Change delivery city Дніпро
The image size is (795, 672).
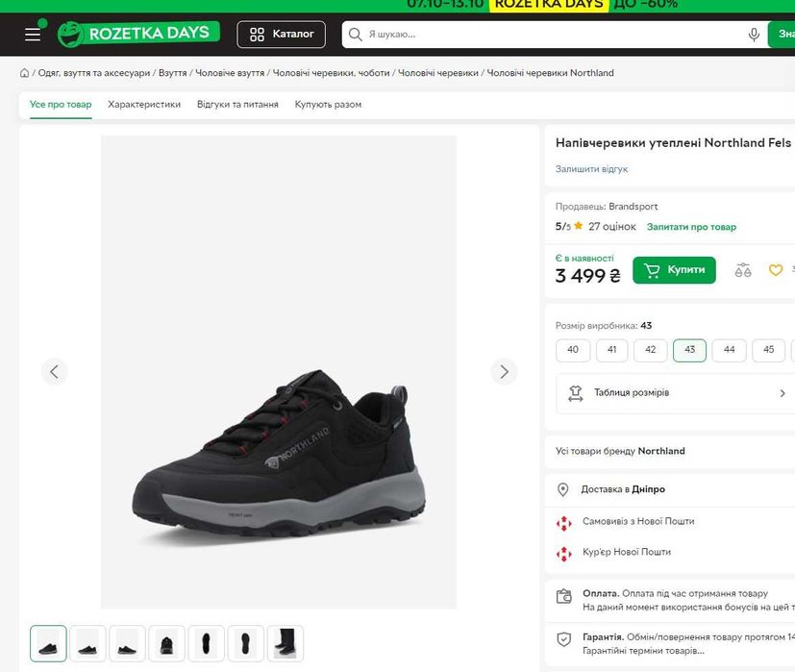(649, 489)
